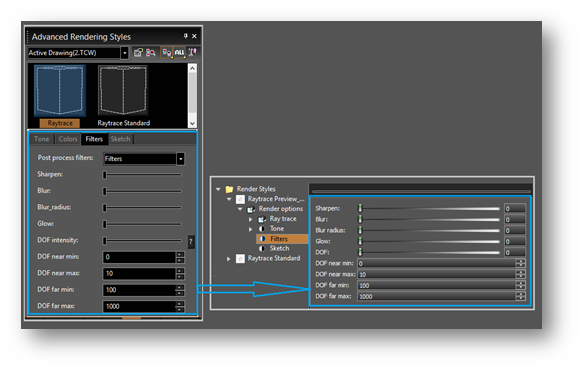Click the first toolbar icon beside the drawing dropdown
The image size is (584, 371).
pos(138,53)
